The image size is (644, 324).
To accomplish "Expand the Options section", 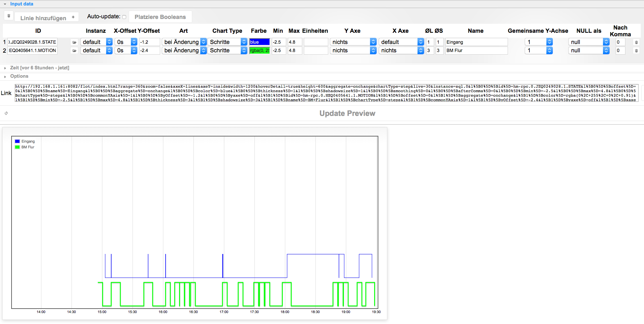I will [5, 76].
